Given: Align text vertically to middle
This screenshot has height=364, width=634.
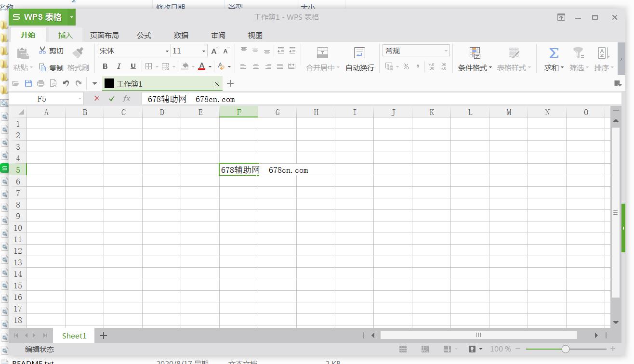Looking at the screenshot, I should (x=255, y=51).
